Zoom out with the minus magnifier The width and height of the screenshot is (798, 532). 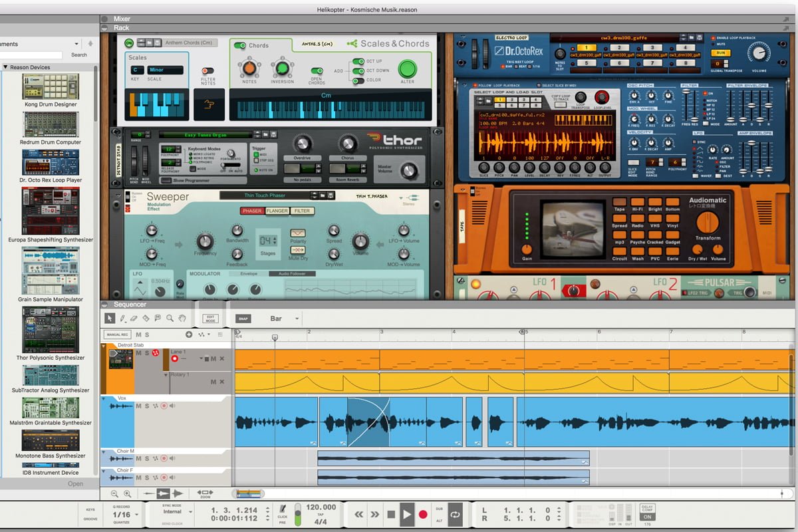pyautogui.click(x=114, y=493)
